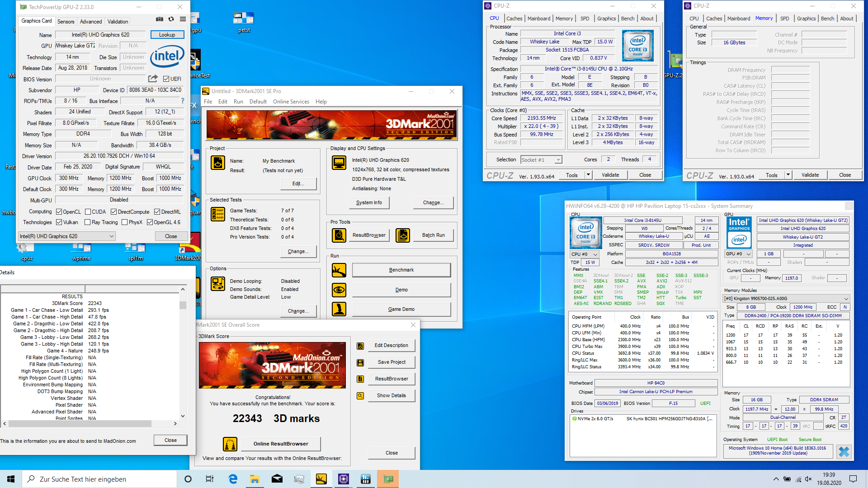The image size is (868, 488).
Task: Toggle Vulkan checkbox
Action: pos(59,222)
